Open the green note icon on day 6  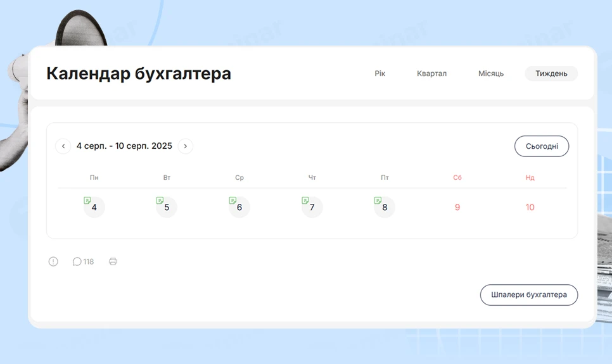coord(233,201)
